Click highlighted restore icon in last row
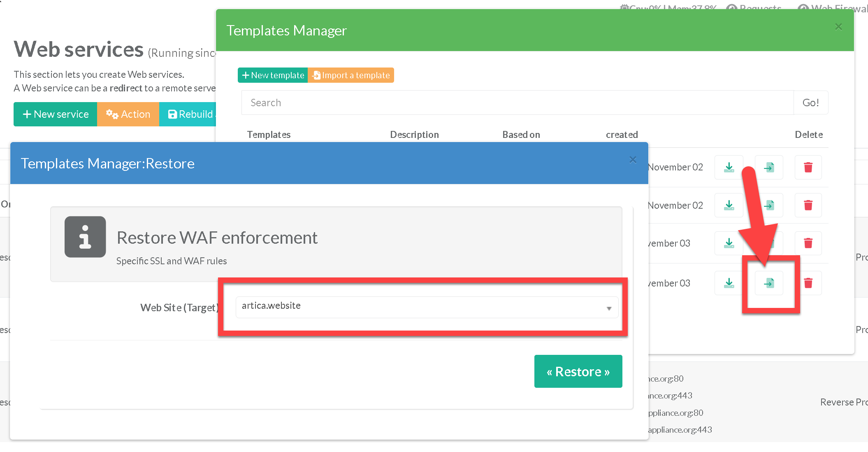868x452 pixels. pyautogui.click(x=769, y=283)
